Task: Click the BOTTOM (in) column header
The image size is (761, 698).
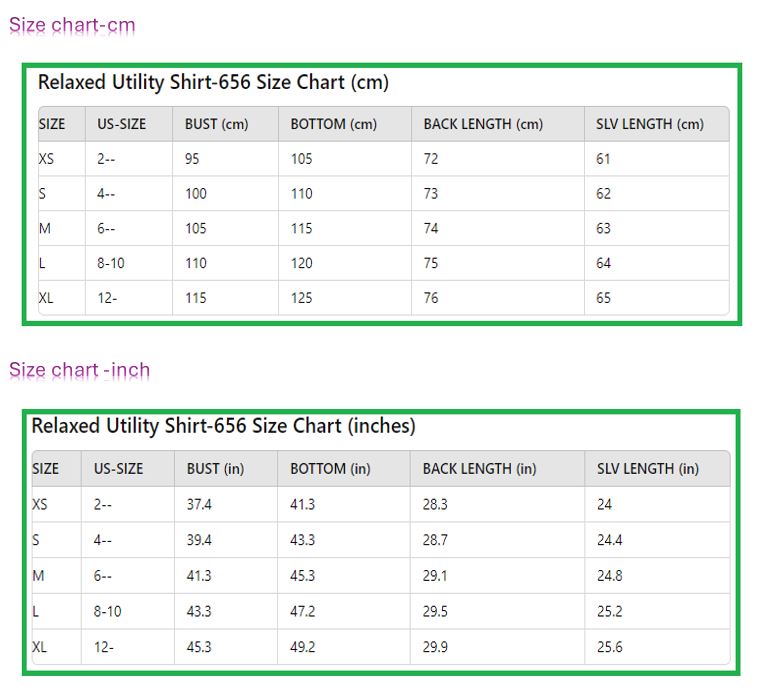Action: click(330, 468)
